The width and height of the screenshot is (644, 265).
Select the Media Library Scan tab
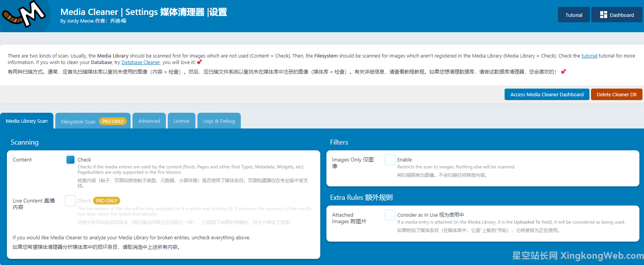click(27, 121)
